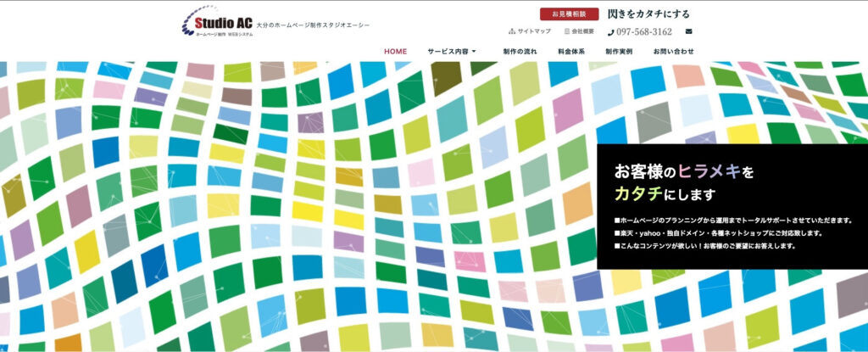Click the sitemap tree icon
This screenshot has height=352, width=868.
pyautogui.click(x=512, y=31)
